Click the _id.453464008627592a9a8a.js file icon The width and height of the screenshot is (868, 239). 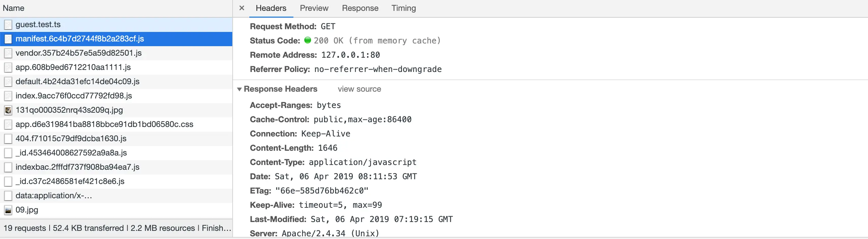pos(8,153)
